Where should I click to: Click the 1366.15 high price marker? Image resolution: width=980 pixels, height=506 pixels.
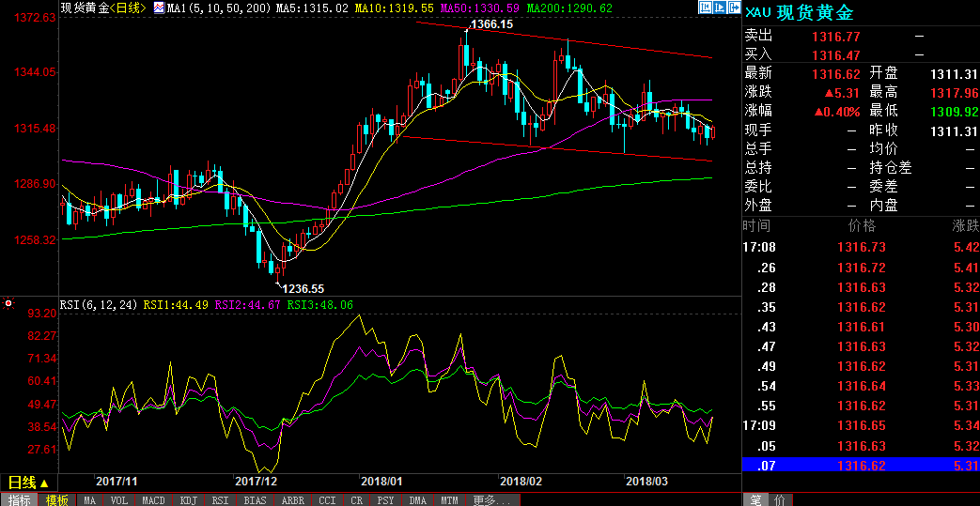click(x=490, y=24)
